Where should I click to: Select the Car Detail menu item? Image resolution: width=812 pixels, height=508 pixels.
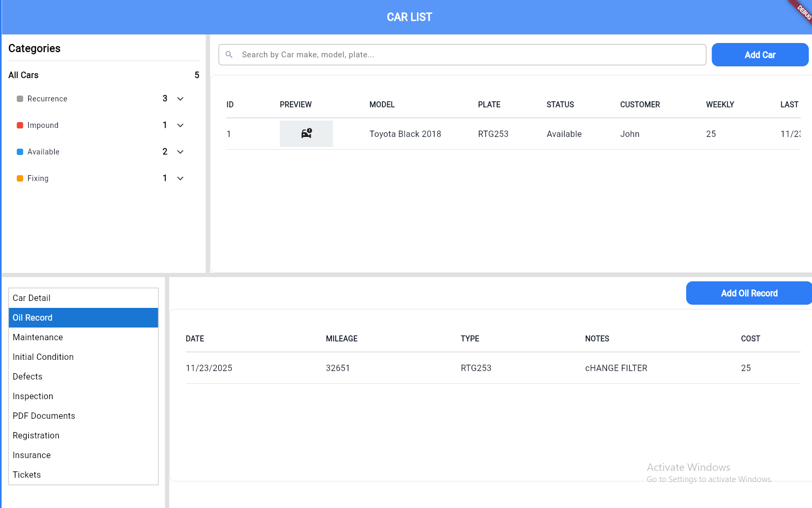click(83, 298)
